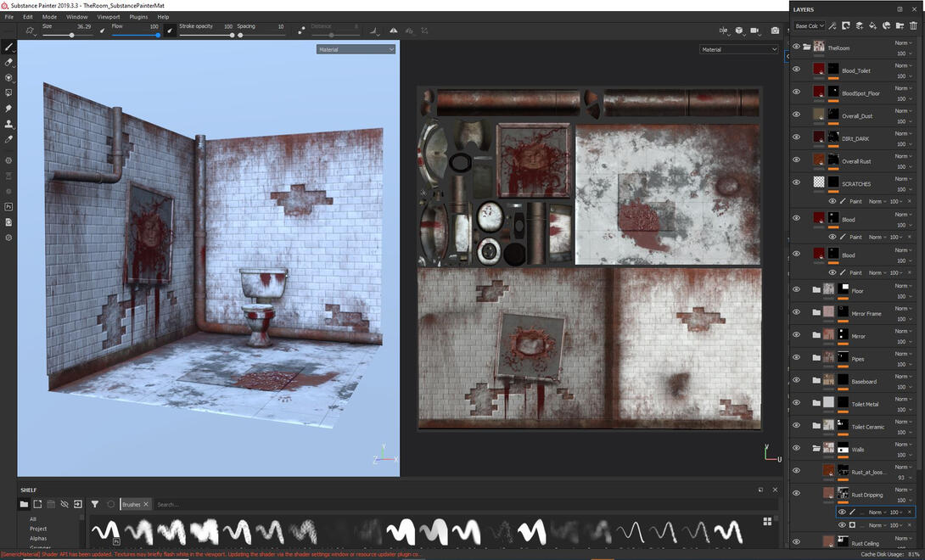Open the Base Color channel dropdown
Viewport: 925px width, 560px height.
tap(809, 26)
